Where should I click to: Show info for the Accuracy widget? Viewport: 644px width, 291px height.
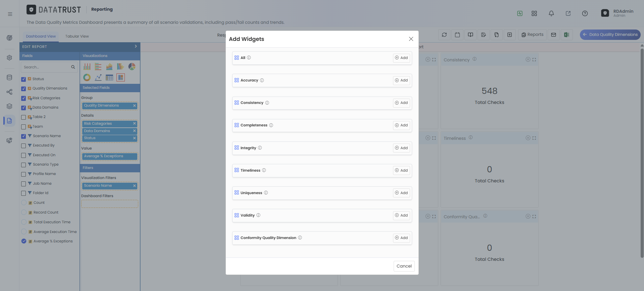pyautogui.click(x=262, y=80)
